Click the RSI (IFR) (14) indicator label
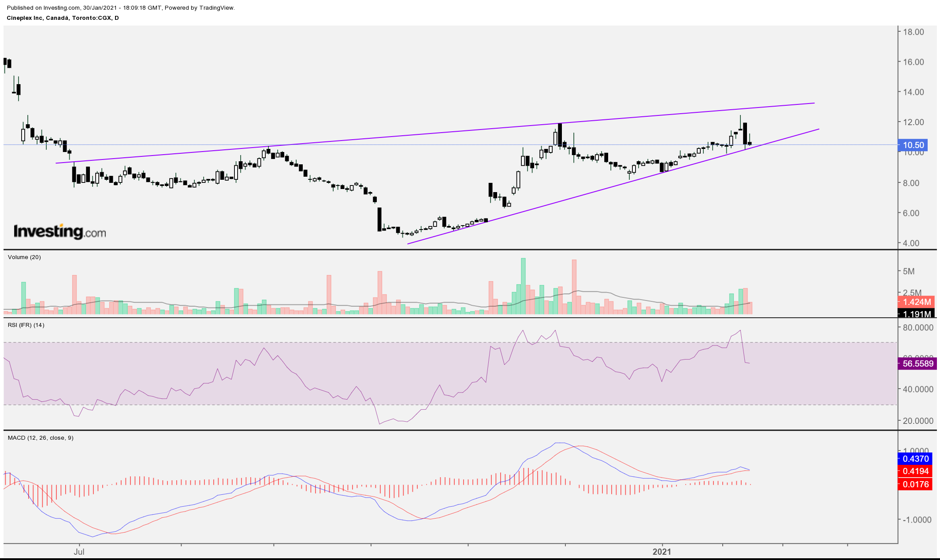Viewport: 940px width, 560px height. click(26, 325)
